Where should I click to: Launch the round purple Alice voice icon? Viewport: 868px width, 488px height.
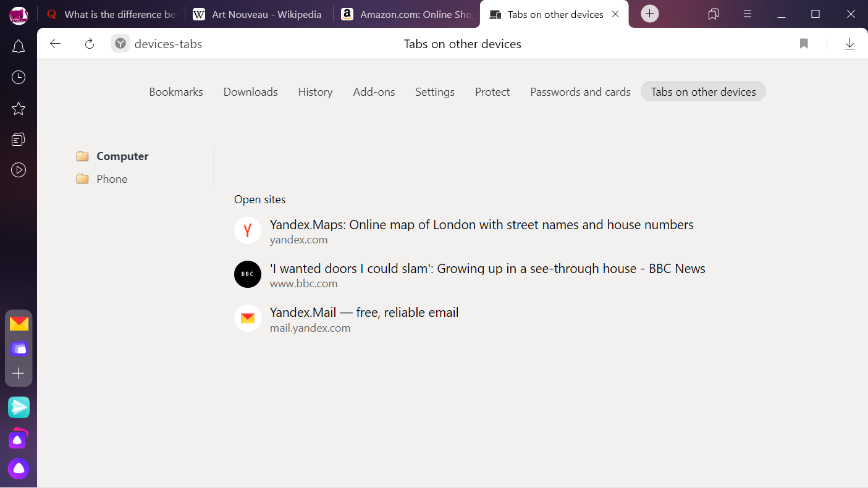tap(19, 469)
